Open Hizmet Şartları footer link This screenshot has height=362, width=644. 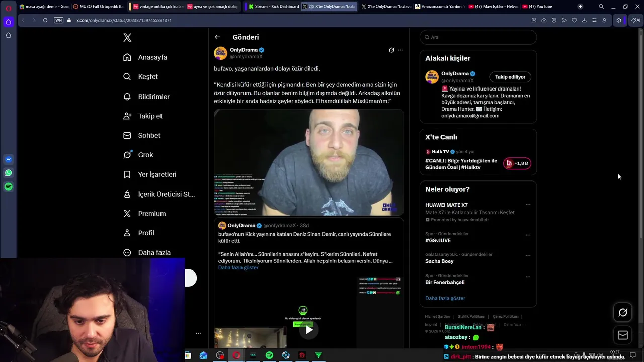tap(437, 317)
